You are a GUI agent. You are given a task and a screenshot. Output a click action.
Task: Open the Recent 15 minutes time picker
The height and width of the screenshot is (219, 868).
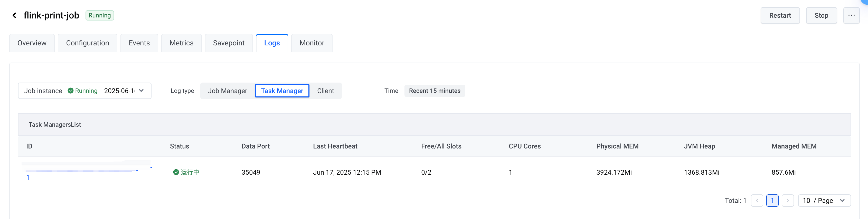434,91
